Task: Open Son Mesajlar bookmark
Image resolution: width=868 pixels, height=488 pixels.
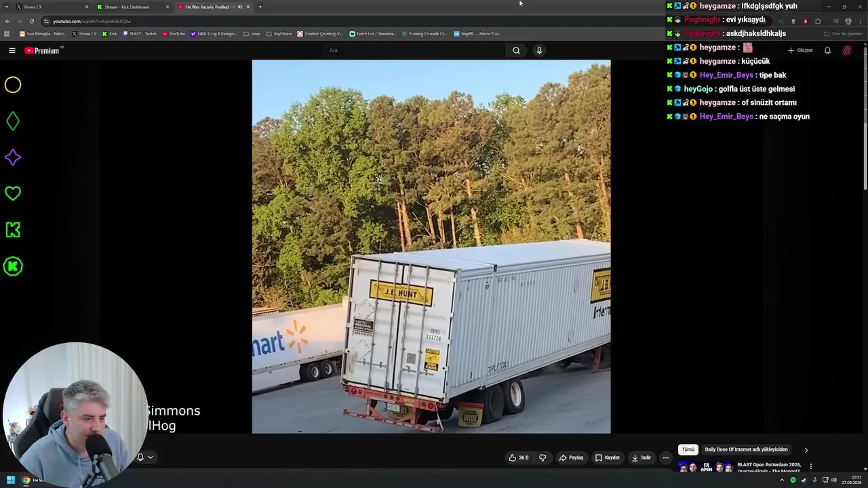Action: (43, 33)
